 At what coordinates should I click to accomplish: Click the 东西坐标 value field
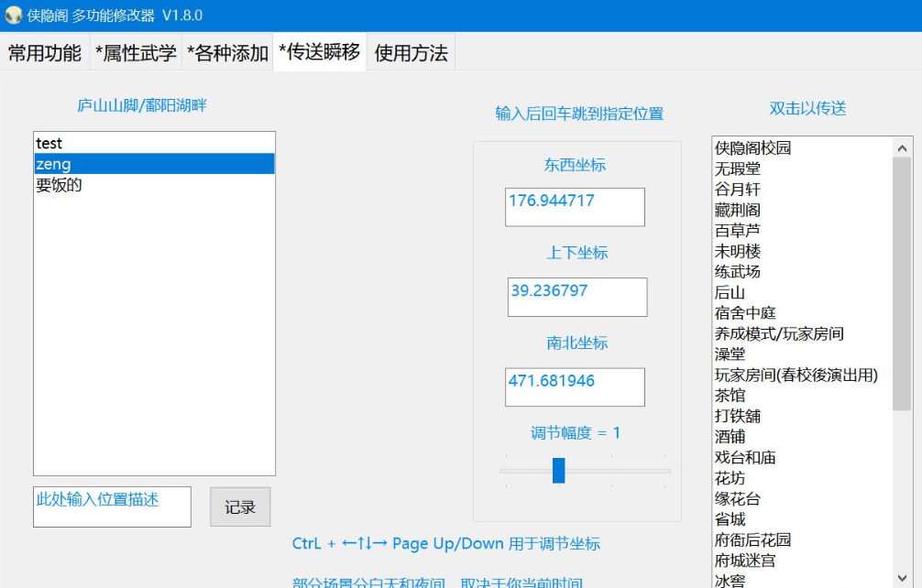point(575,207)
